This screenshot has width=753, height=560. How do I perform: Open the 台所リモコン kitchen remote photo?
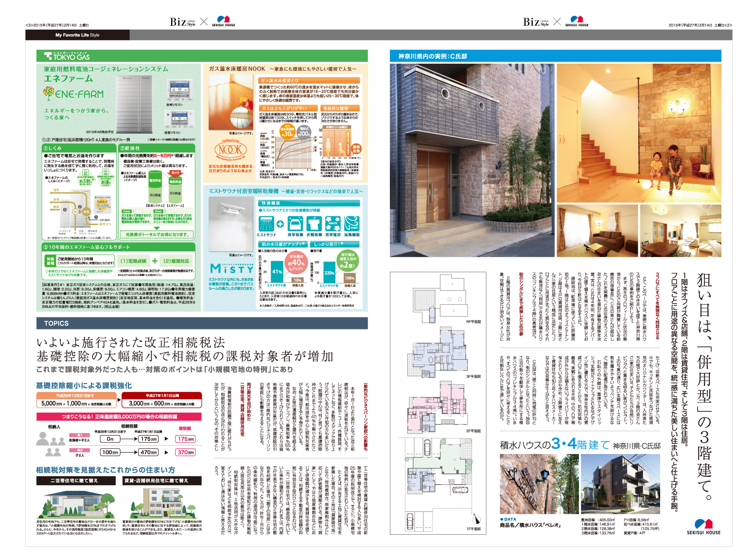coord(179,90)
